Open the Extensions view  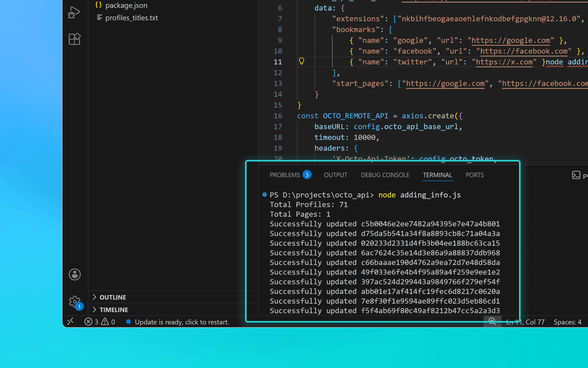click(74, 39)
